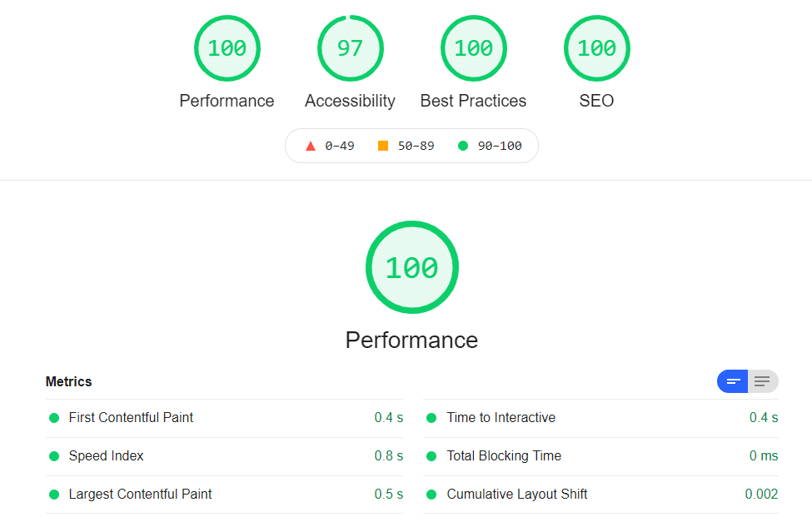
Task: Jump to Accessibility section via label
Action: pyautogui.click(x=350, y=101)
